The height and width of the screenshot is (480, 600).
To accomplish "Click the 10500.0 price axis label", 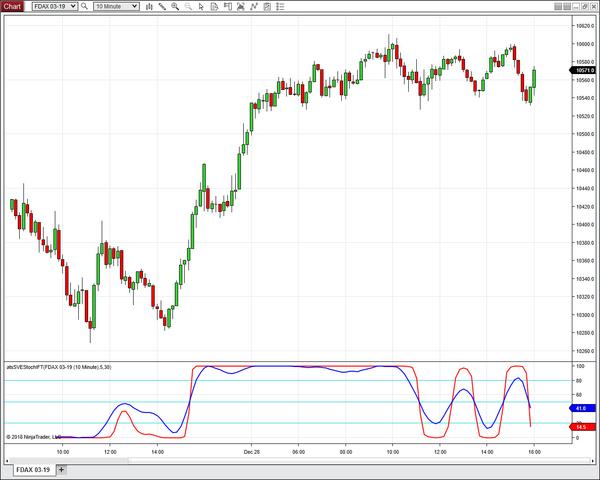I will click(585, 134).
